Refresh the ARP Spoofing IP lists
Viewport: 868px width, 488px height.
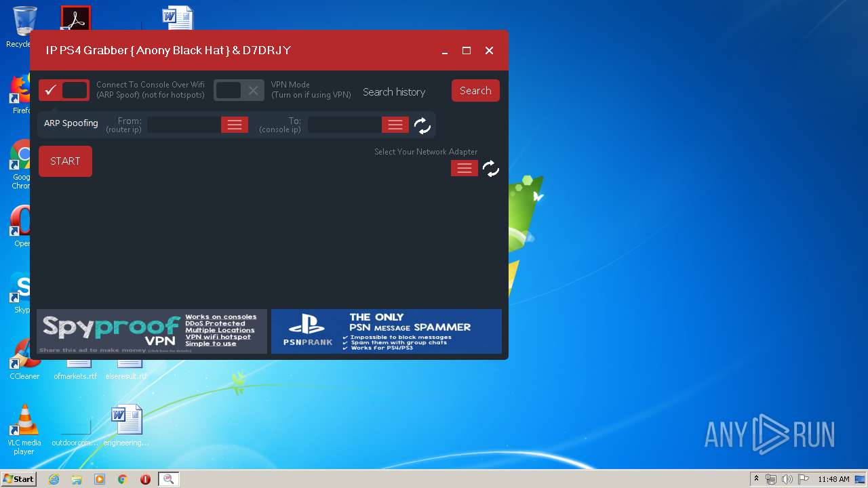[422, 125]
